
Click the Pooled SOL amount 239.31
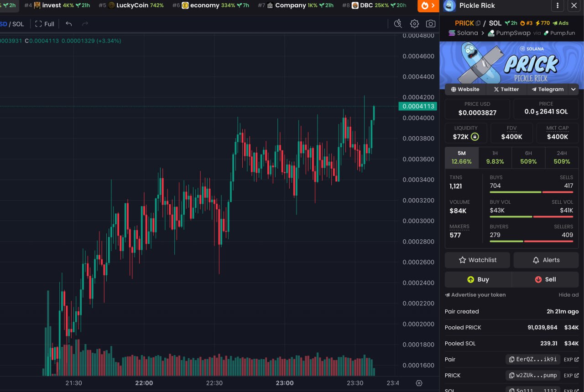(549, 343)
